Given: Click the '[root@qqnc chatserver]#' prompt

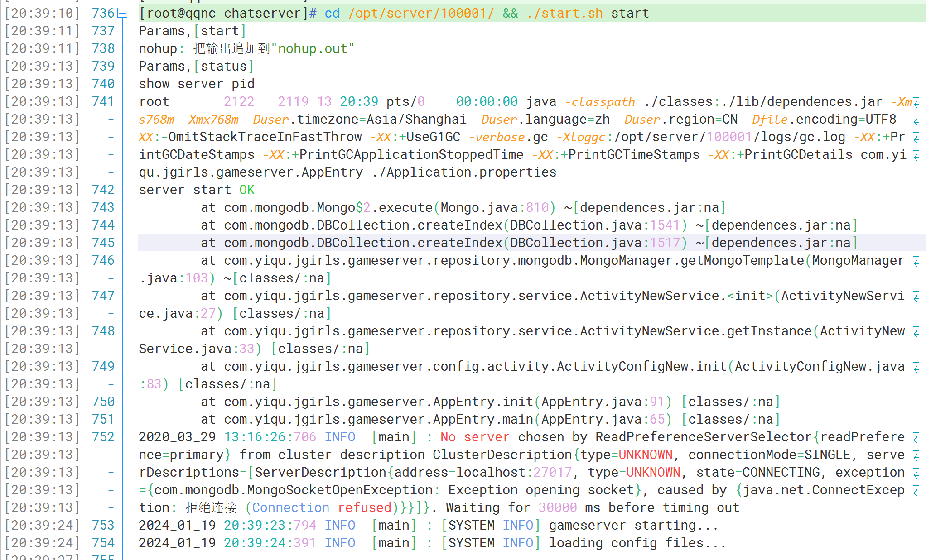Looking at the screenshot, I should pos(228,13).
